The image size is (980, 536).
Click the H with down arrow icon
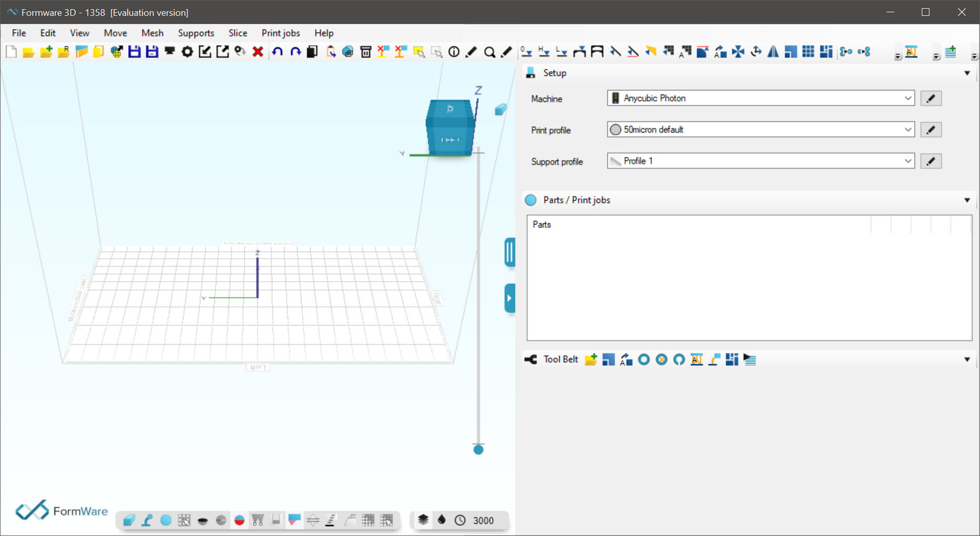pos(544,51)
